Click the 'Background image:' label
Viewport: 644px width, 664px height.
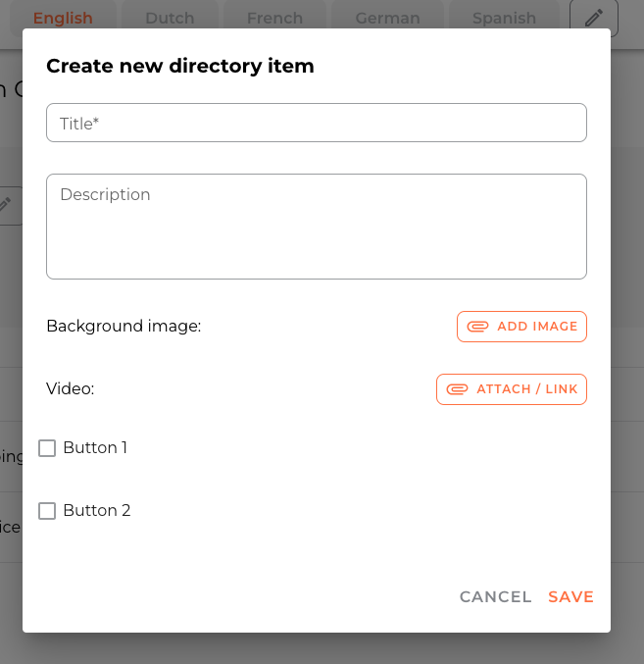[124, 326]
